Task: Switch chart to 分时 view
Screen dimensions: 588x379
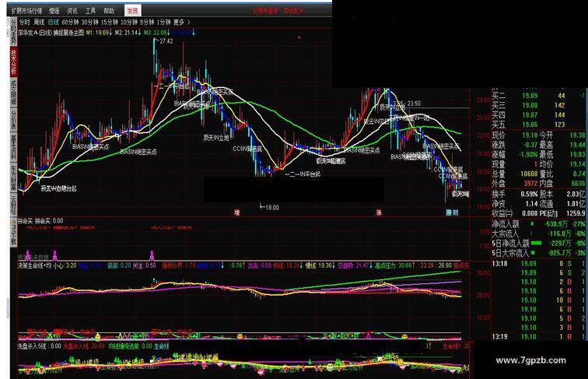Action: tap(24, 22)
